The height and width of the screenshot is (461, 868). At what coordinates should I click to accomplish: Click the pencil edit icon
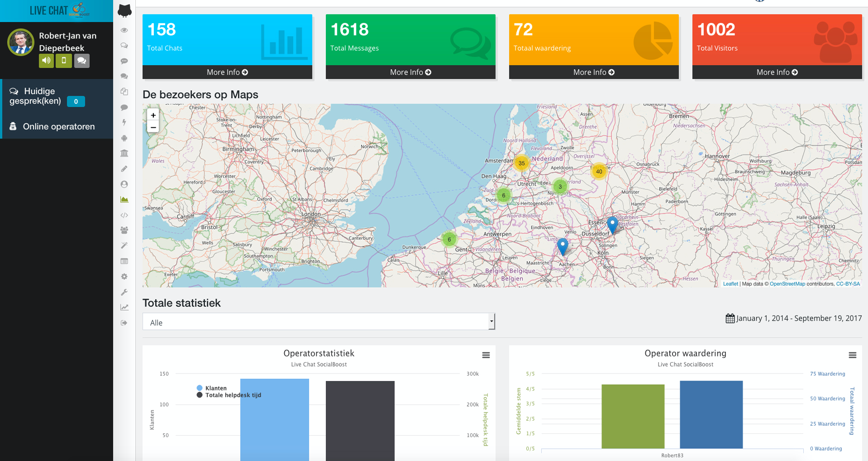click(x=124, y=169)
